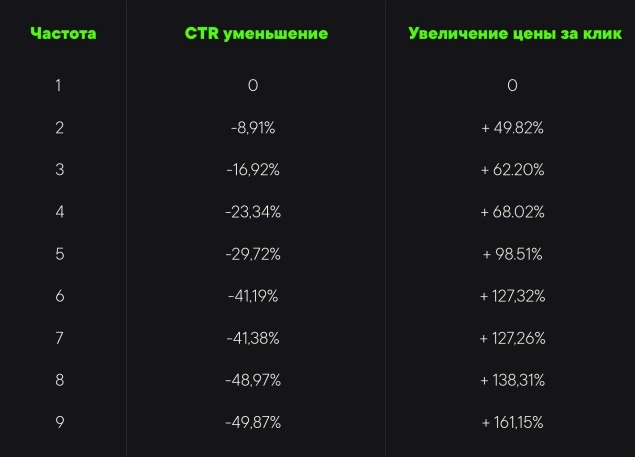The width and height of the screenshot is (635, 457).
Task: Click frequency value 5 cell
Action: click(x=60, y=254)
